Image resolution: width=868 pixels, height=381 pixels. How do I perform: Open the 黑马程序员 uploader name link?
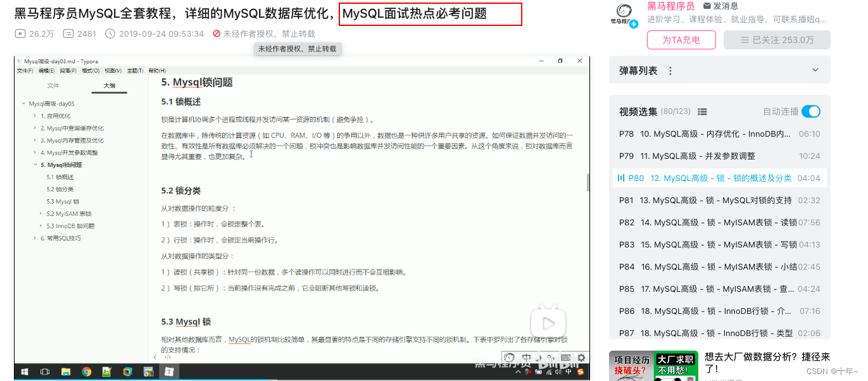[670, 6]
